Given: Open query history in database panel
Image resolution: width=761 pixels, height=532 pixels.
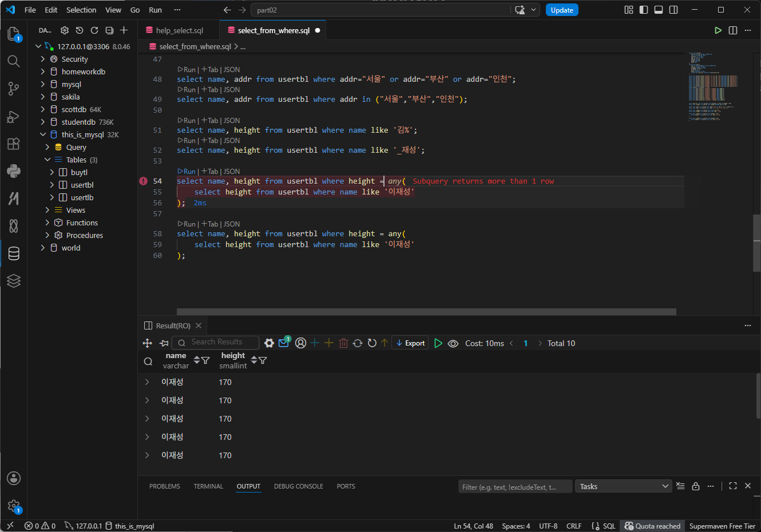Looking at the screenshot, I should [80, 30].
